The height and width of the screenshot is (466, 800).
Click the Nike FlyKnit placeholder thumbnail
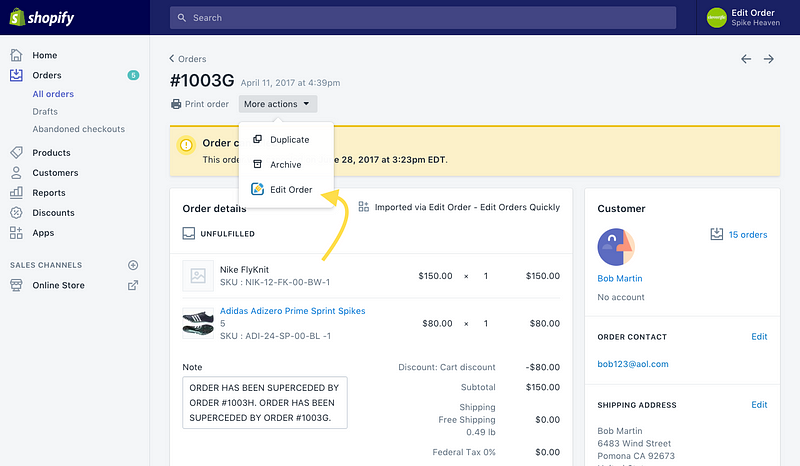(198, 276)
